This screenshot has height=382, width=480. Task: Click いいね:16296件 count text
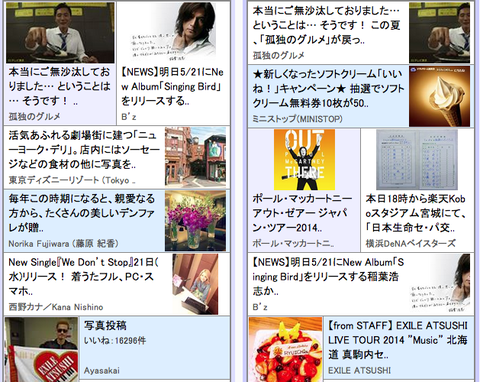pyautogui.click(x=115, y=341)
